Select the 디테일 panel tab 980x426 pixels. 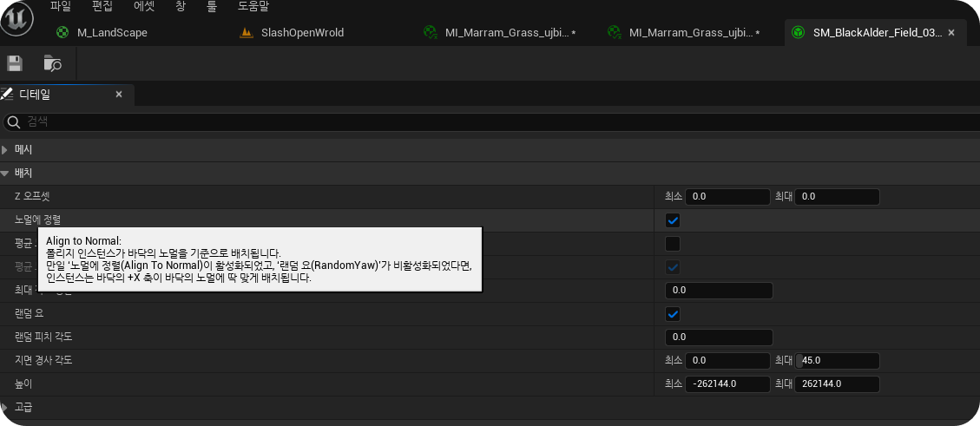(66, 95)
